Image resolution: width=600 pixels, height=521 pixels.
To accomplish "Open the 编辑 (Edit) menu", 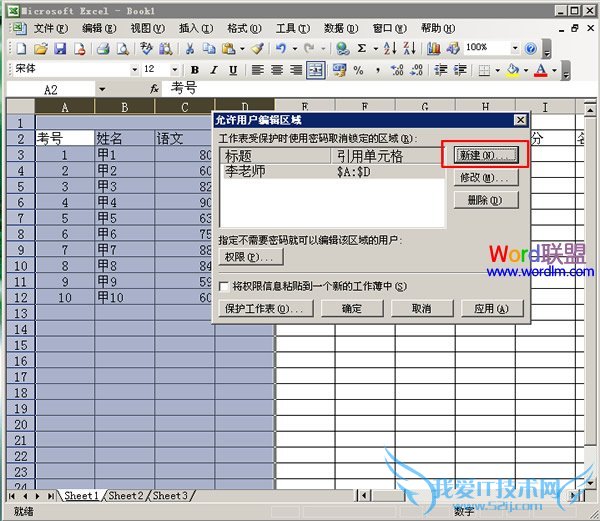I will point(99,28).
